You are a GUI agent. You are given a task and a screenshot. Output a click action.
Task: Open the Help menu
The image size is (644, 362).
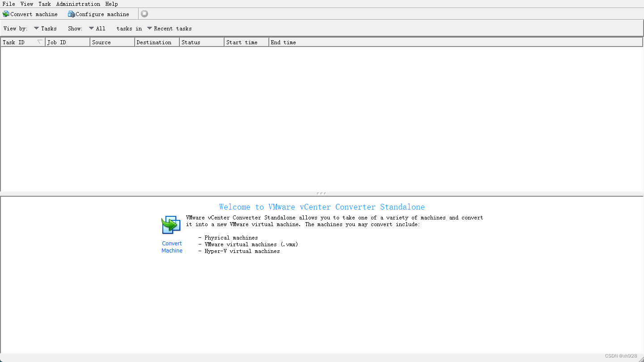pos(112,4)
